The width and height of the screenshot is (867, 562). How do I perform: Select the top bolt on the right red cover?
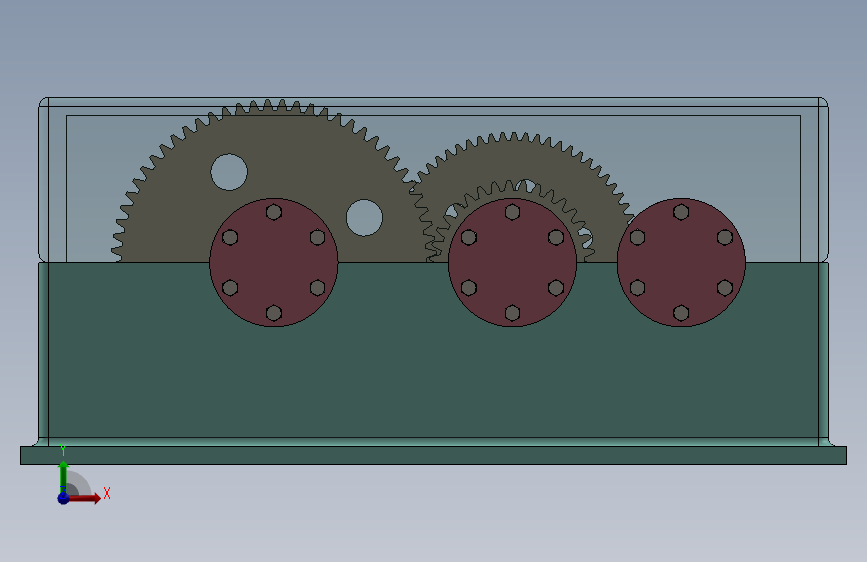[681, 212]
